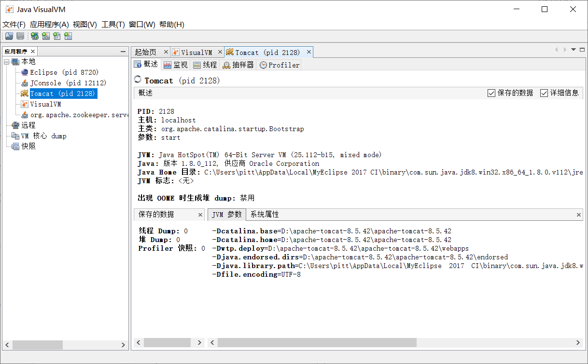Select the 线程 threads view
The image size is (588, 364).
tap(205, 64)
